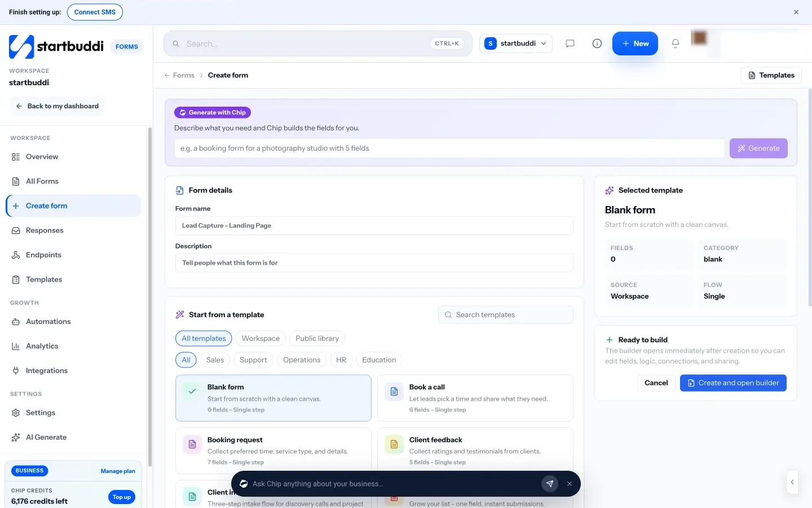Focus the Search templates field
The image size is (812, 508).
[x=506, y=315]
